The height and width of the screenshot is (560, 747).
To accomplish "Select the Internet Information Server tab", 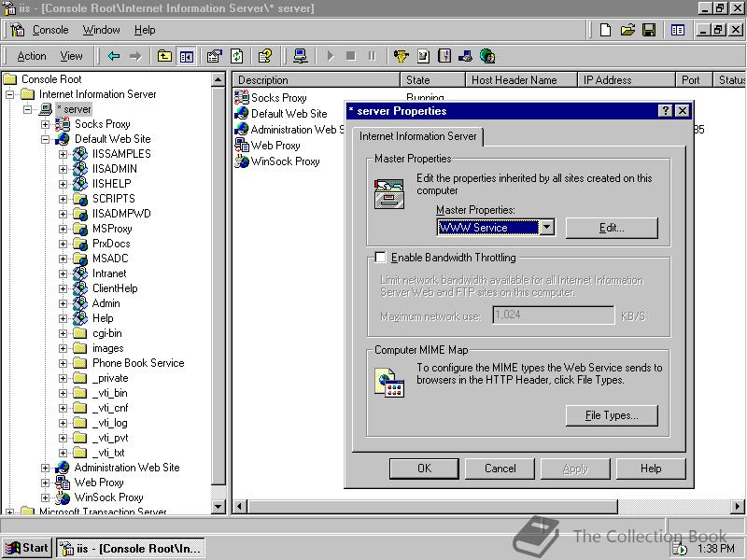I will click(x=417, y=136).
